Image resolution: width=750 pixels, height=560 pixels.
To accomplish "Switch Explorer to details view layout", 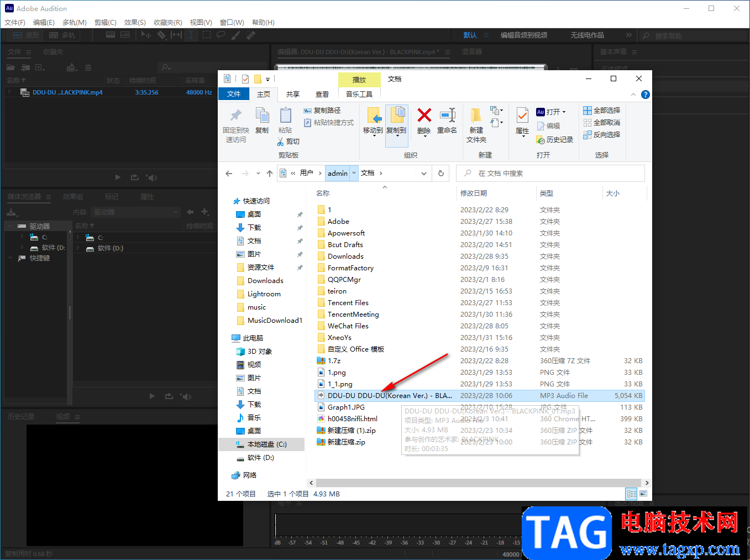I will [x=631, y=494].
